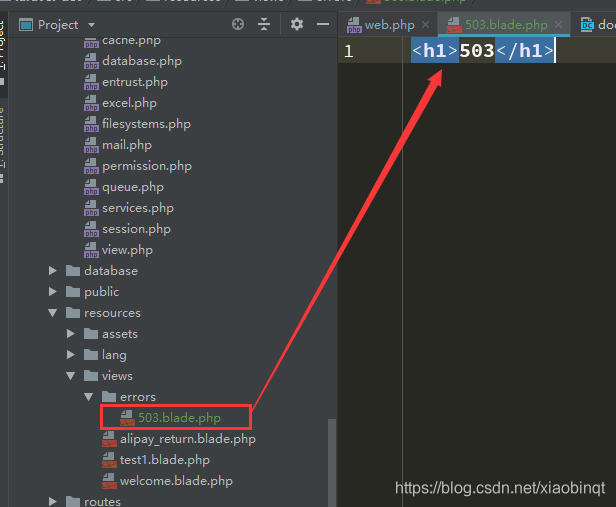
Task: Expand the lang folder
Action: pos(71,355)
